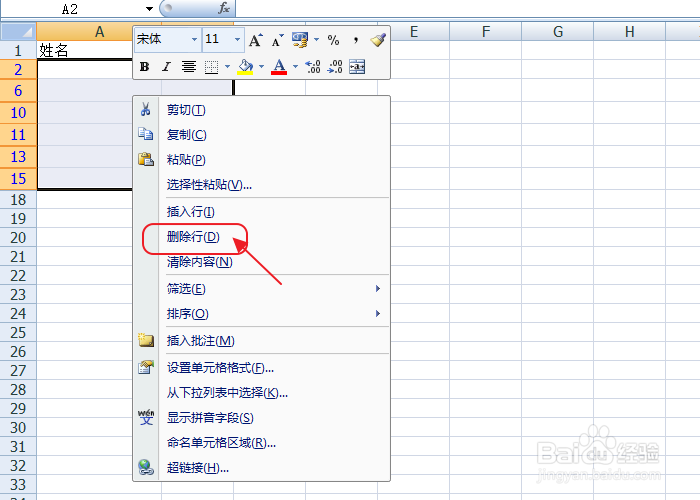Click the fx insert function button
Image resolution: width=700 pixels, height=500 pixels.
pyautogui.click(x=224, y=8)
